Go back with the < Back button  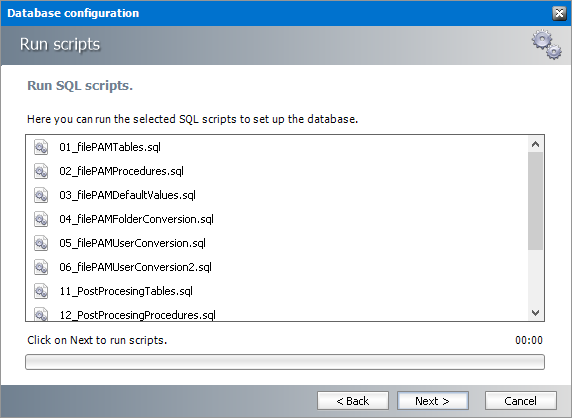click(353, 401)
